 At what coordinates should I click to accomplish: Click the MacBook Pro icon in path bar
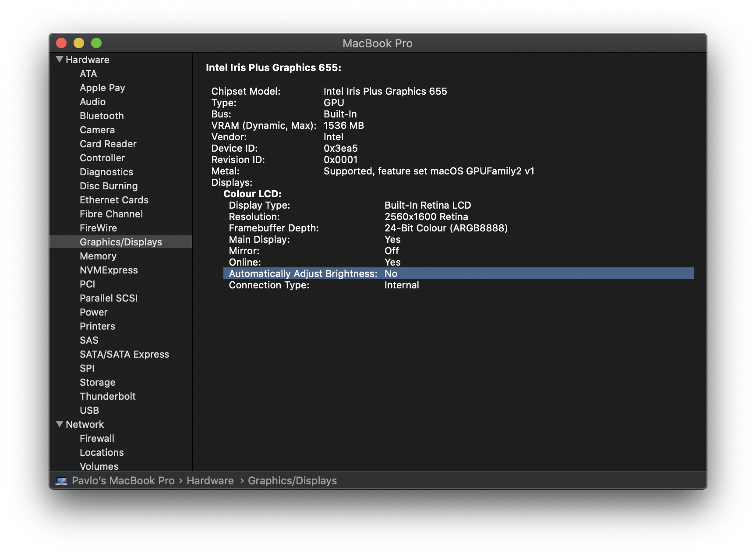point(61,481)
